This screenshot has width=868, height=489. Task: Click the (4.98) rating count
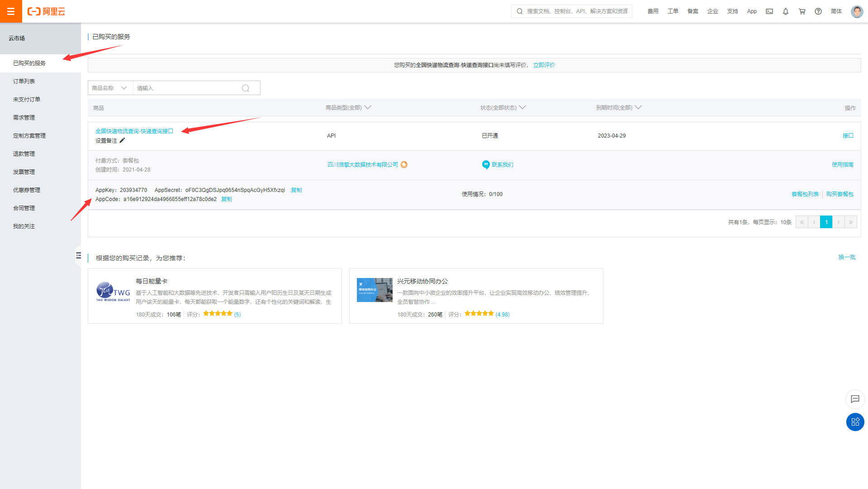[x=503, y=315]
